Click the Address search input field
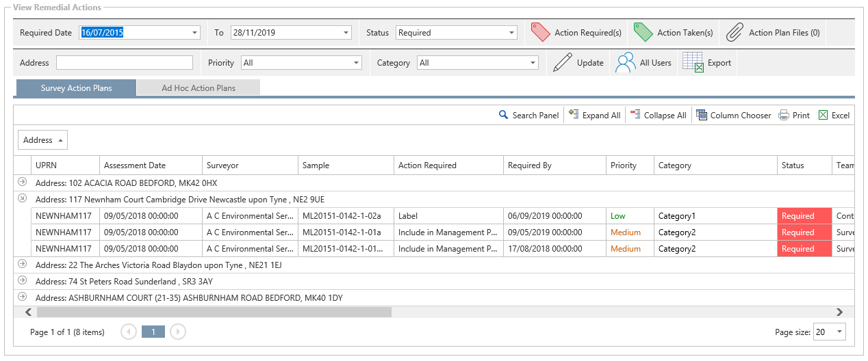The image size is (868, 361). click(125, 63)
